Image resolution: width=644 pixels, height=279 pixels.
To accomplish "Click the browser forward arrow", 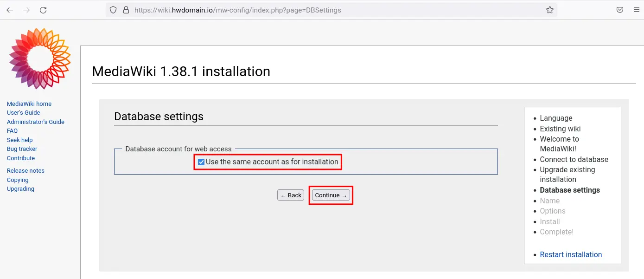I will click(26, 10).
